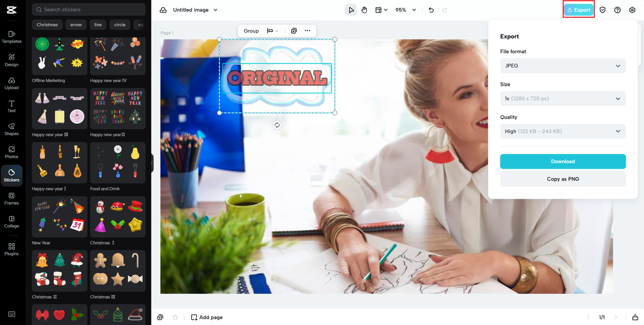
Task: Open the Templates sidebar panel
Action: 12,37
